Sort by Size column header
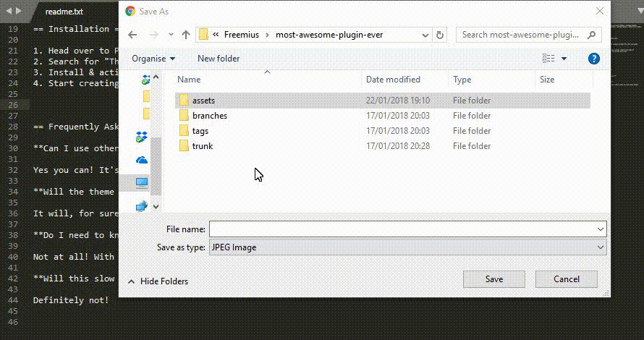644x340 pixels. coord(546,80)
